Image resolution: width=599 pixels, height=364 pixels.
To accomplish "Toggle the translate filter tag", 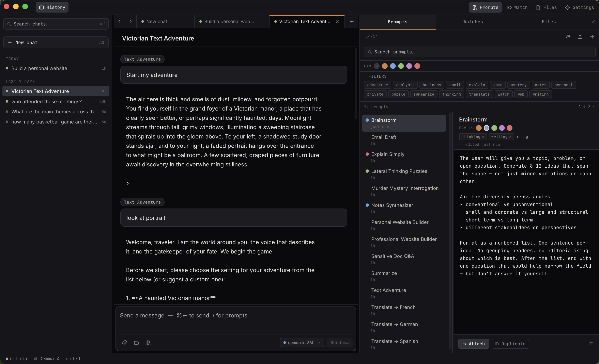I will [479, 94].
